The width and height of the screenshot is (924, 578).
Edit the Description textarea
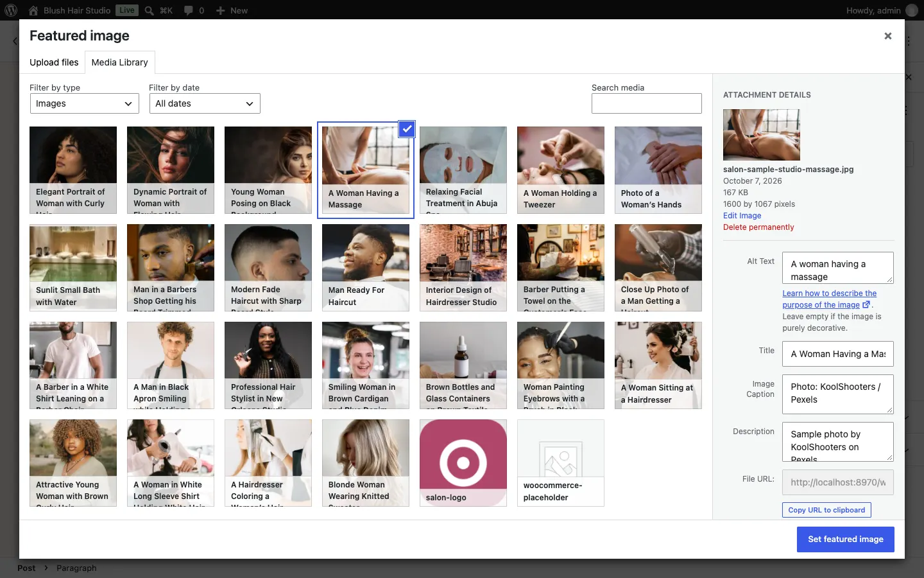coord(838,442)
